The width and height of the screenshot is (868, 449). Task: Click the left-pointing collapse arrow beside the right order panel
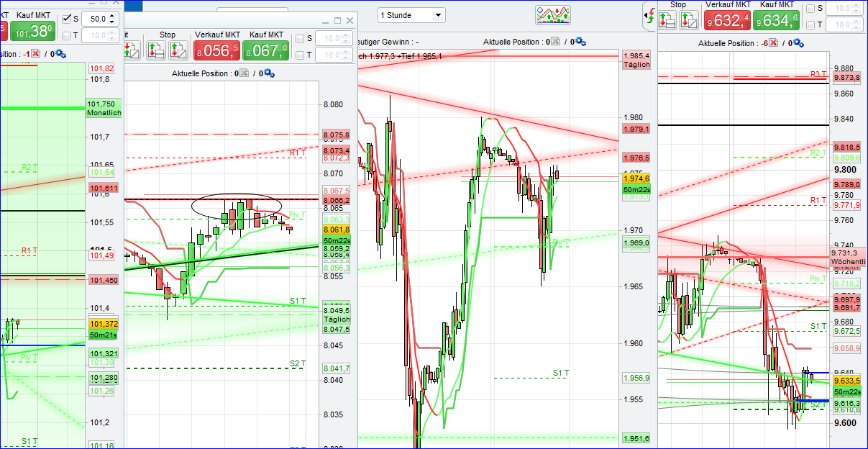pos(646,15)
